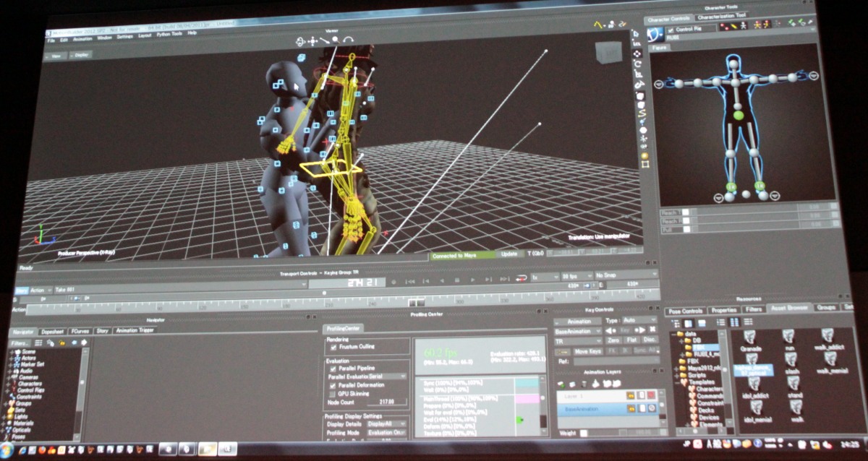Viewport: 868px width, 461px height.
Task: Toggle the Frustum Culling checkbox
Action: click(x=333, y=348)
